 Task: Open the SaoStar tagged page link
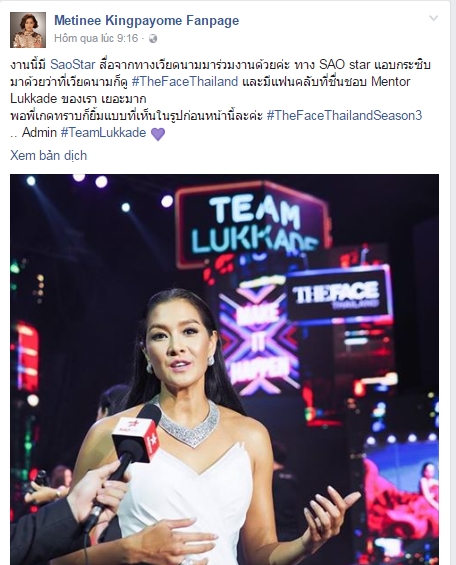pyautogui.click(x=72, y=64)
